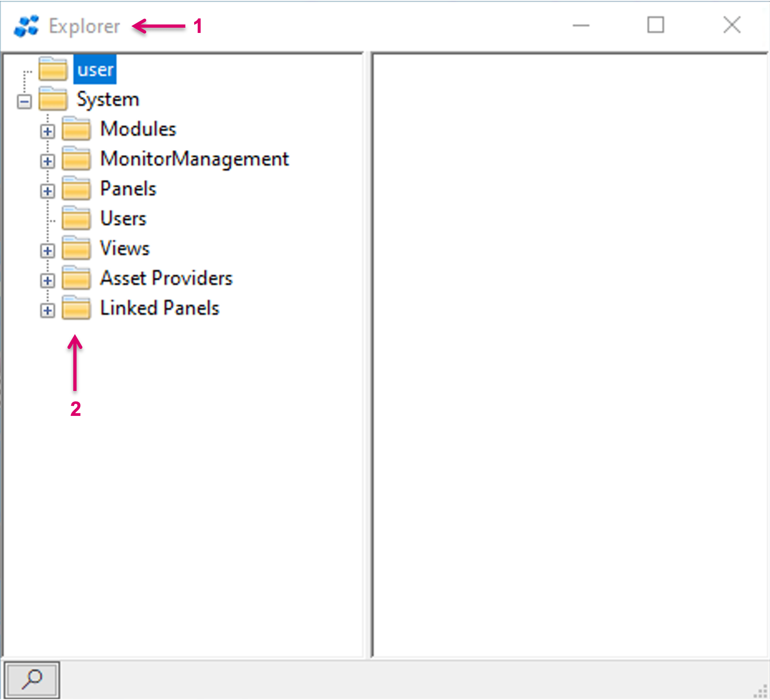Expand the MonitorManagement folder node
The image size is (770, 700).
(48, 161)
